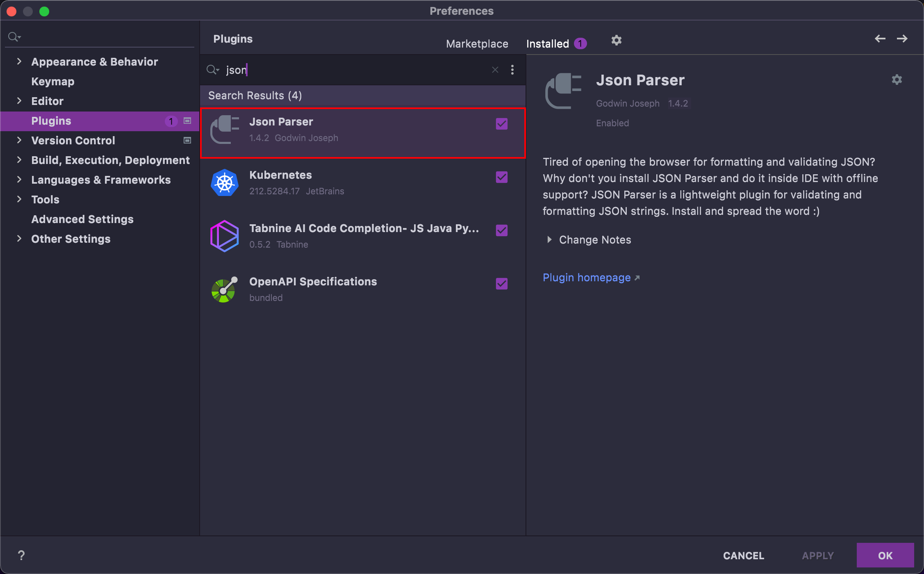This screenshot has height=574, width=924.
Task: Expand Appearance & Behavior settings tree
Action: pos(19,61)
